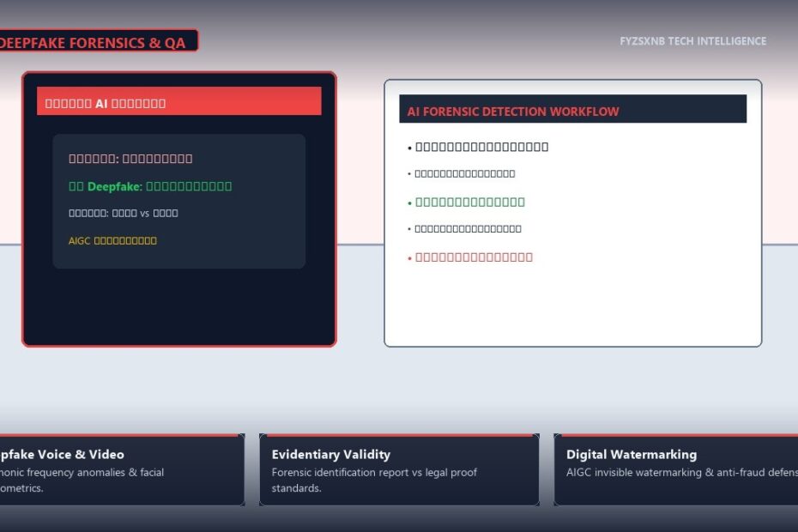Click the yellow AIGC line in dark card
Image resolution: width=798 pixels, height=532 pixels.
[x=112, y=241]
